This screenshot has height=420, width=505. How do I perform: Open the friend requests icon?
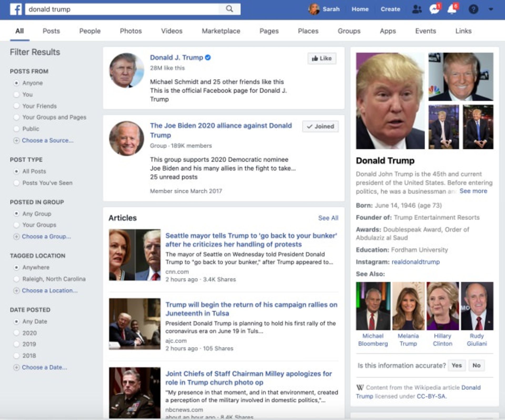pyautogui.click(x=416, y=9)
